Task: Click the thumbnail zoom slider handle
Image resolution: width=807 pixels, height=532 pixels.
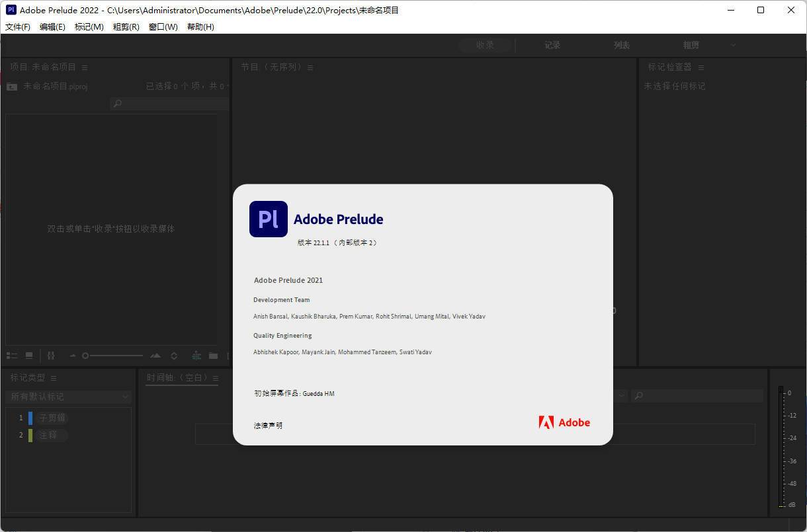Action: [85, 356]
